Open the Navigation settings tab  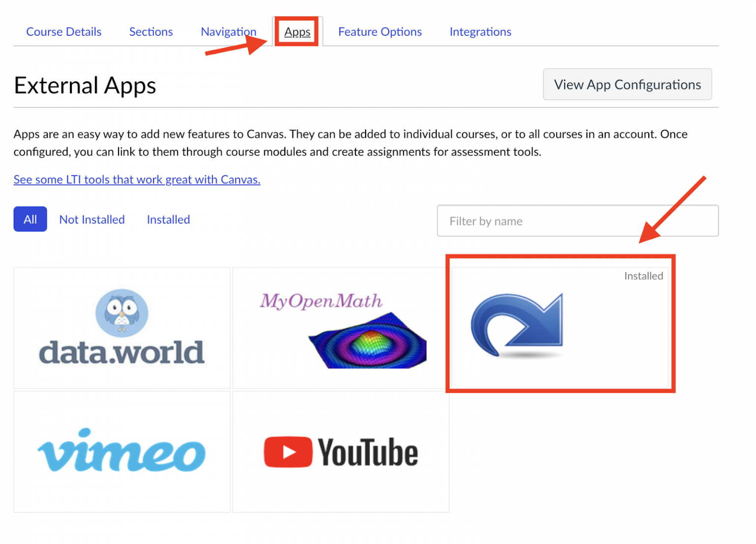point(228,31)
